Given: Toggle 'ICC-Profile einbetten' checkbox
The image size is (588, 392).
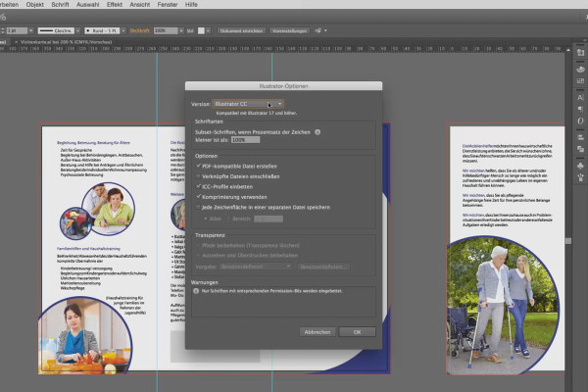Looking at the screenshot, I should tap(198, 186).
